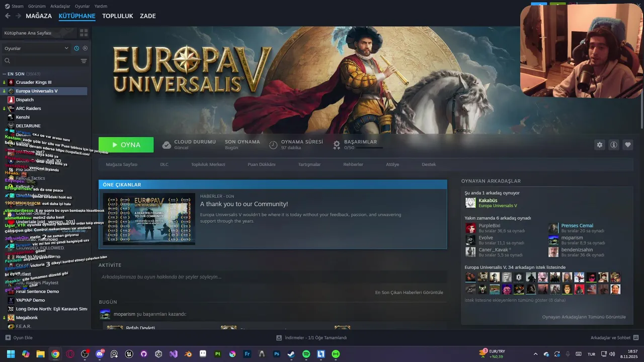Go back with the left arrow
644x362 pixels.
pos(8,16)
